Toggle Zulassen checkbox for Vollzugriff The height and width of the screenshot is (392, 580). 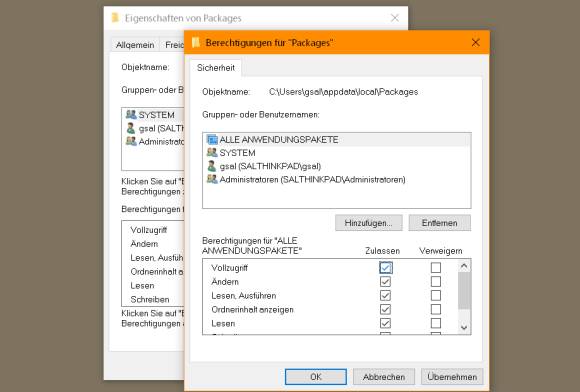(x=385, y=267)
